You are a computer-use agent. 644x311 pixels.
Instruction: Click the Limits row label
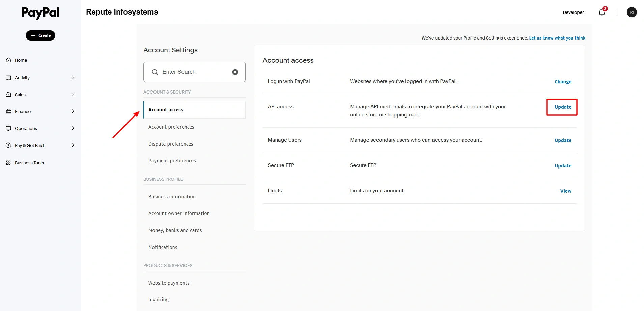pyautogui.click(x=275, y=191)
